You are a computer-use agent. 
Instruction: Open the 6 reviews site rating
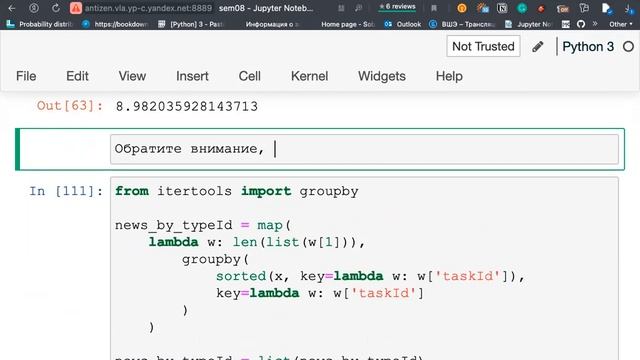click(397, 7)
